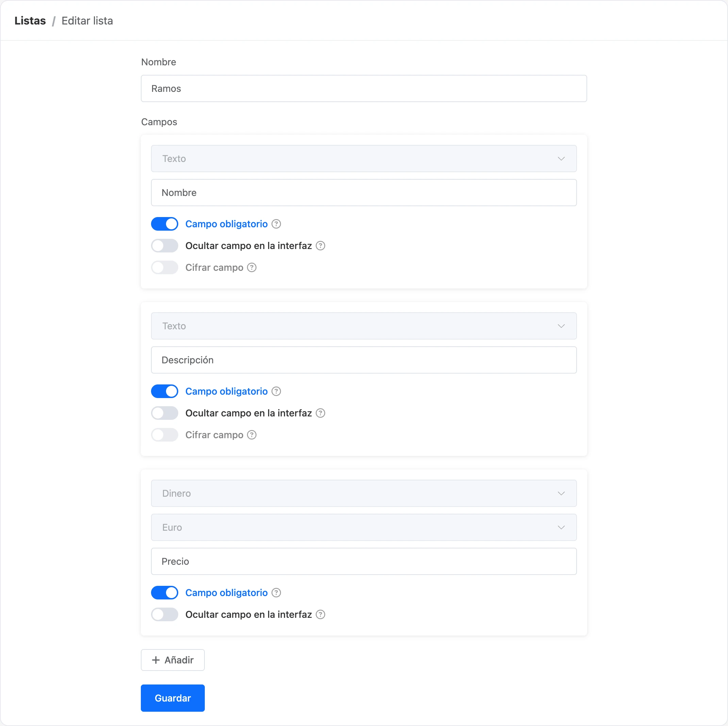Open the Dinero field type dropdown

pos(364,493)
